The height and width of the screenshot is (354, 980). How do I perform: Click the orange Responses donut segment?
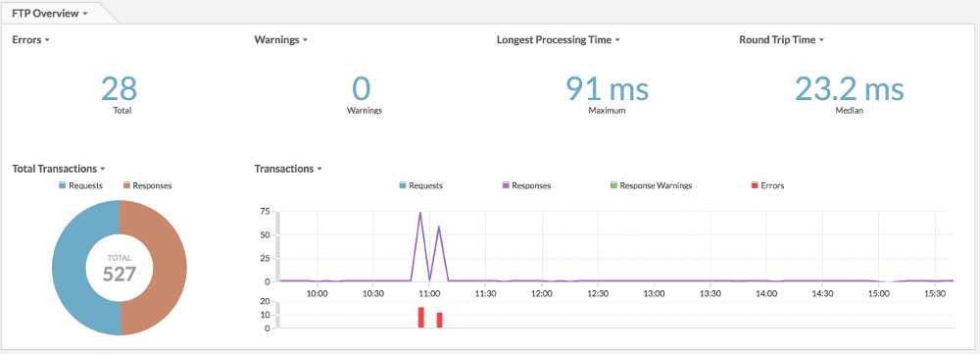pyautogui.click(x=170, y=268)
